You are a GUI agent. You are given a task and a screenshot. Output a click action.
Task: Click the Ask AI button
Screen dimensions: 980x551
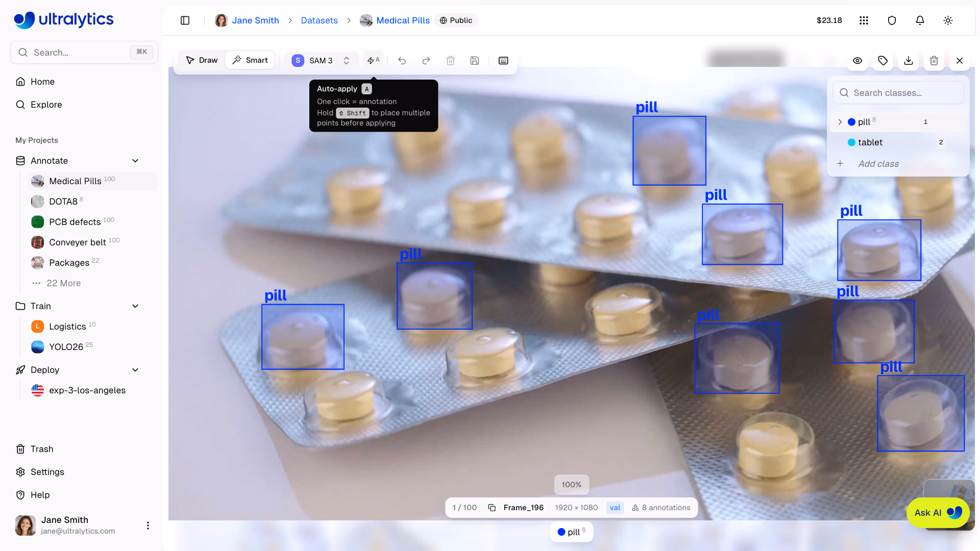click(x=938, y=513)
